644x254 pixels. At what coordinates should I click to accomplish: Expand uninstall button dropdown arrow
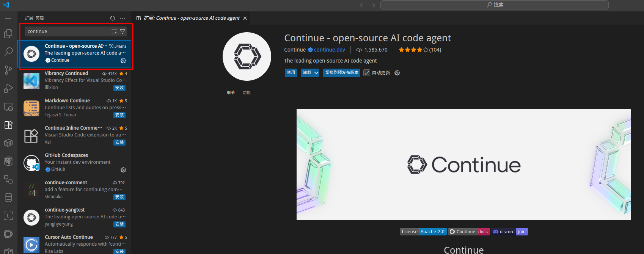(316, 73)
